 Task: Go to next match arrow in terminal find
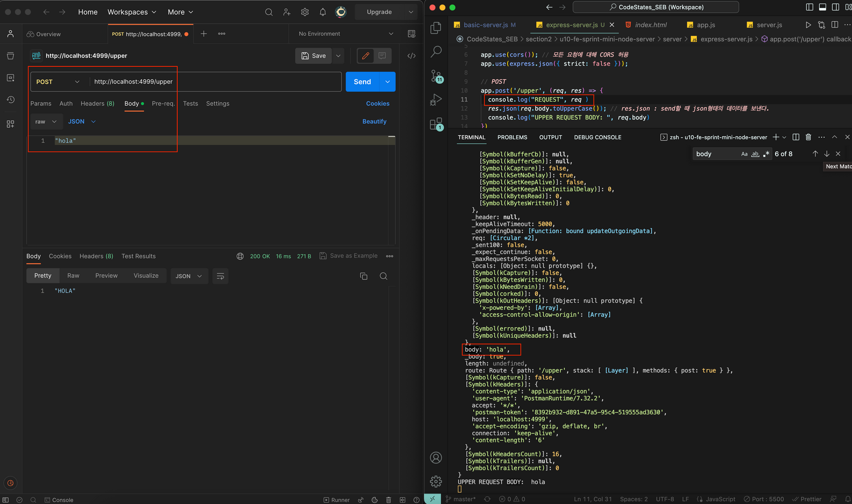(x=826, y=154)
